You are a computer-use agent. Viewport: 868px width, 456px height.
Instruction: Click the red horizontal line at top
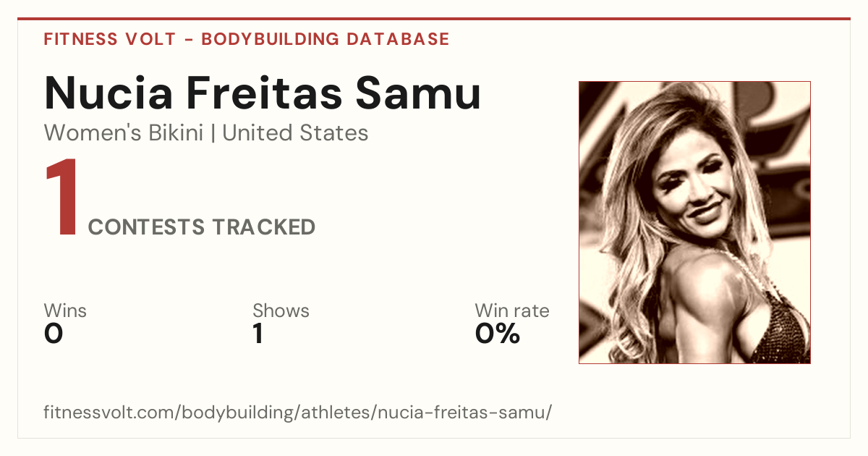pos(434,19)
